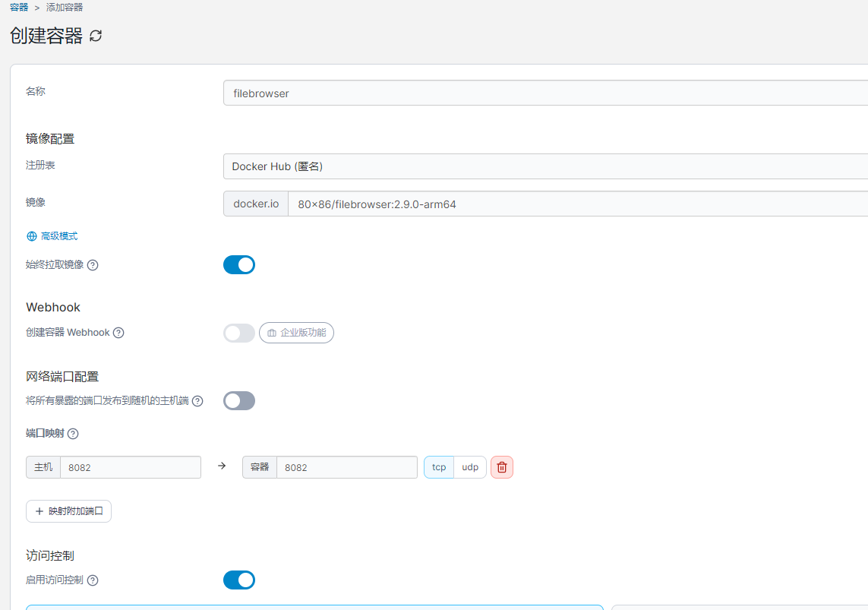The width and height of the screenshot is (868, 610).
Task: Click the help icon next to 创建容器 Webhook
Action: tap(118, 333)
